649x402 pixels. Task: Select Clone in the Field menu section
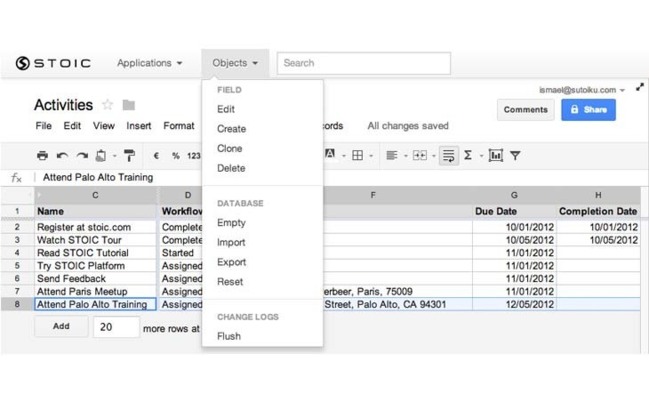[x=229, y=148]
